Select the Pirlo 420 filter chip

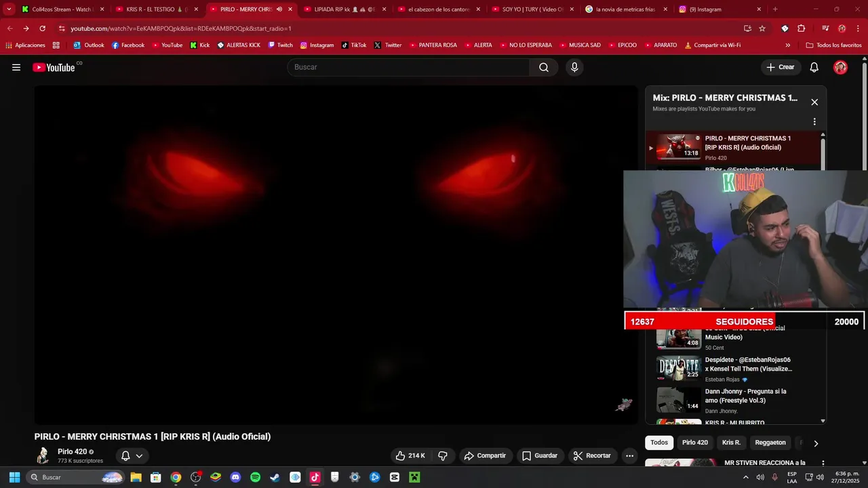pyautogui.click(x=694, y=443)
